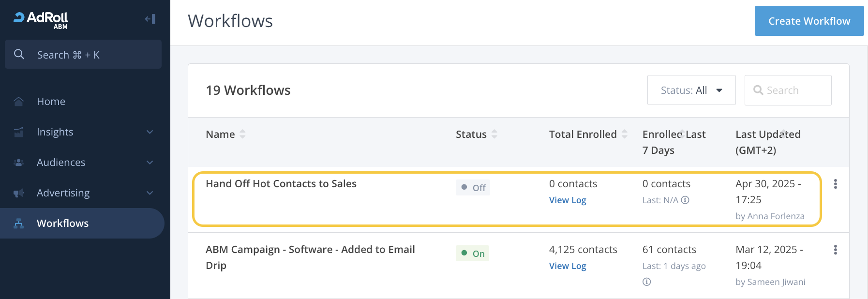Select Workflows in the sidebar
The image size is (868, 299).
[62, 224]
